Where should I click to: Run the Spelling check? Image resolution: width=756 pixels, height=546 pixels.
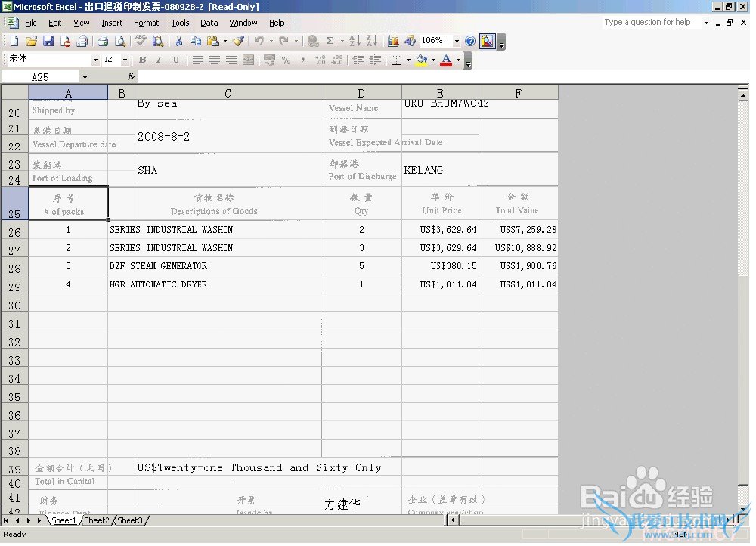(141, 41)
